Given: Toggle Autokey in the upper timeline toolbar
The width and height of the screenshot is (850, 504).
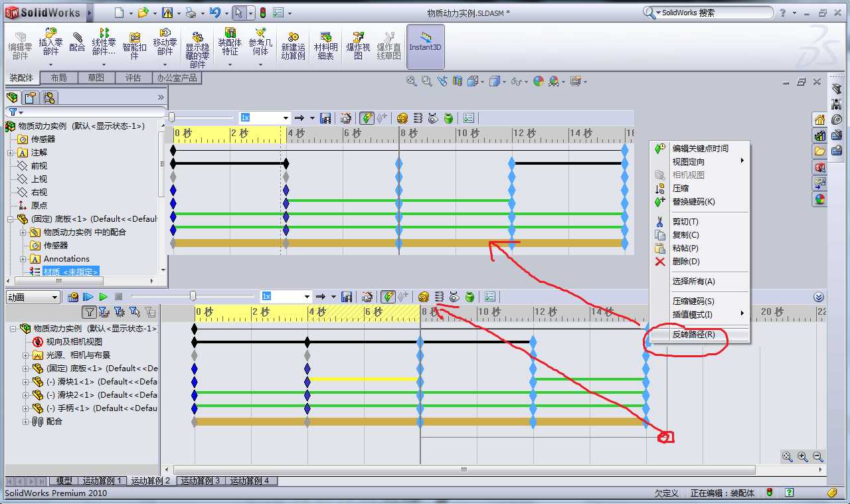Looking at the screenshot, I should point(367,118).
